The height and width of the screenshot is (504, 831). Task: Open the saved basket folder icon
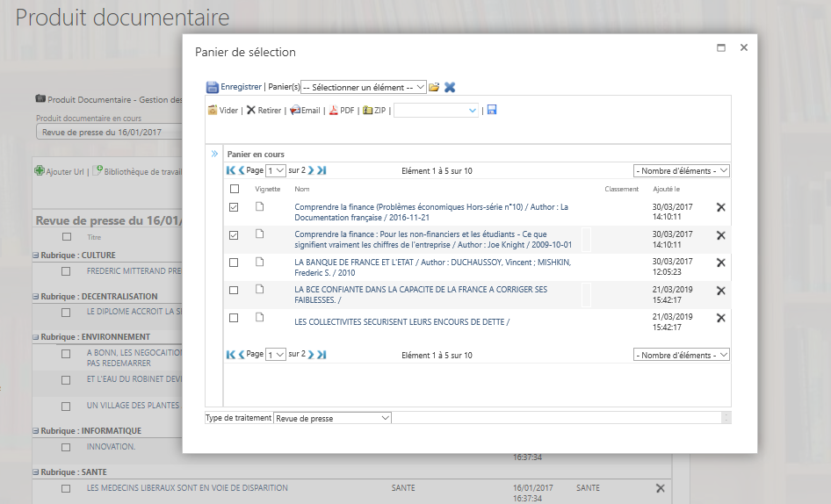[434, 87]
